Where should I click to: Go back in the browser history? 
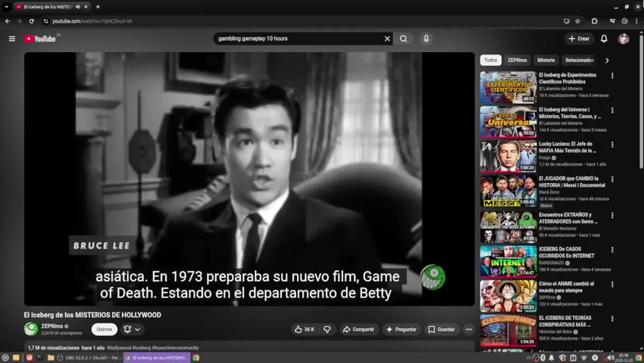coord(7,21)
